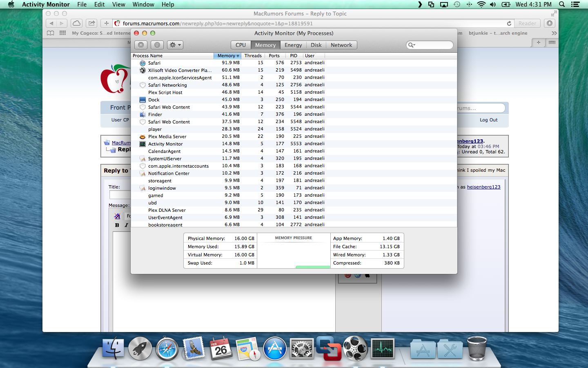Click Safari's back navigation arrow
The image size is (588, 368).
point(51,23)
